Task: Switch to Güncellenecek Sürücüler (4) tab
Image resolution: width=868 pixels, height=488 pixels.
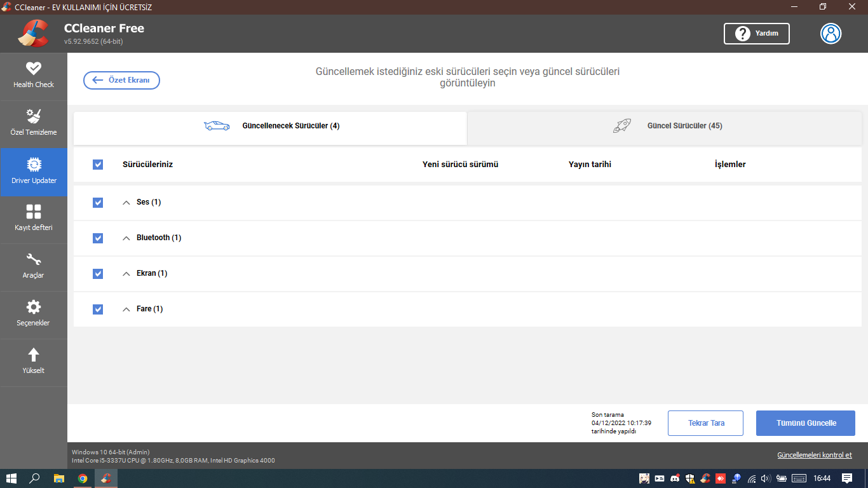Action: coord(271,128)
